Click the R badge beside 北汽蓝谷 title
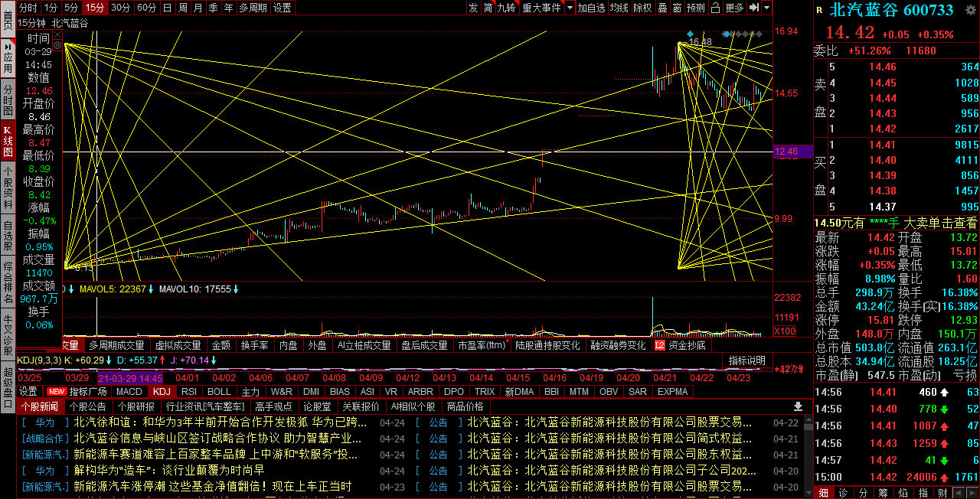The height and width of the screenshot is (499, 980). pos(820,10)
